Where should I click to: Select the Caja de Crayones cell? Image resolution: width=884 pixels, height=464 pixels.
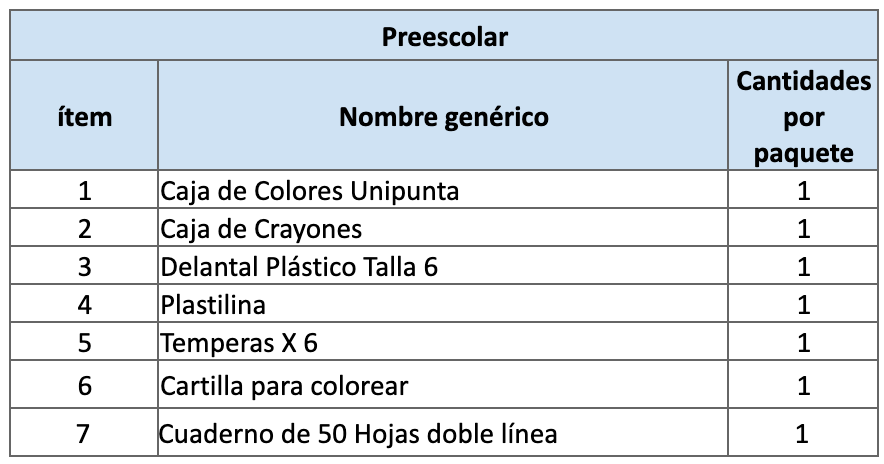click(262, 229)
